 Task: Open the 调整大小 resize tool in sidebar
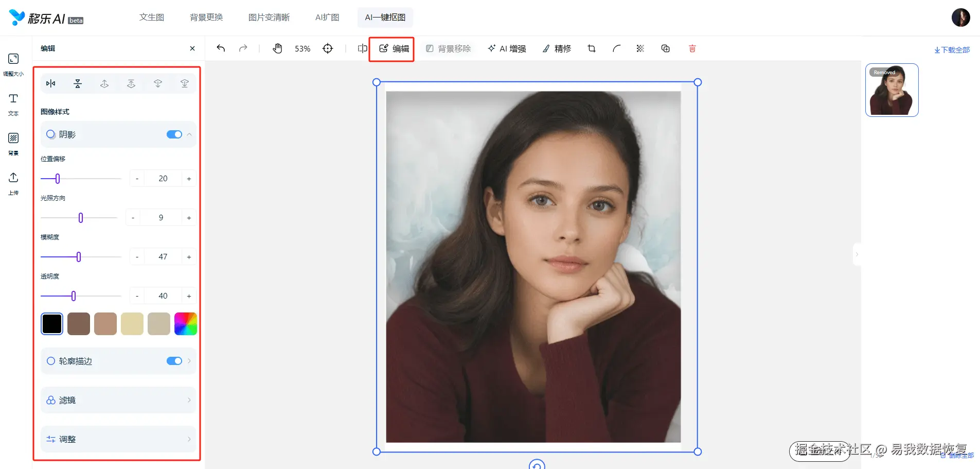(x=13, y=64)
